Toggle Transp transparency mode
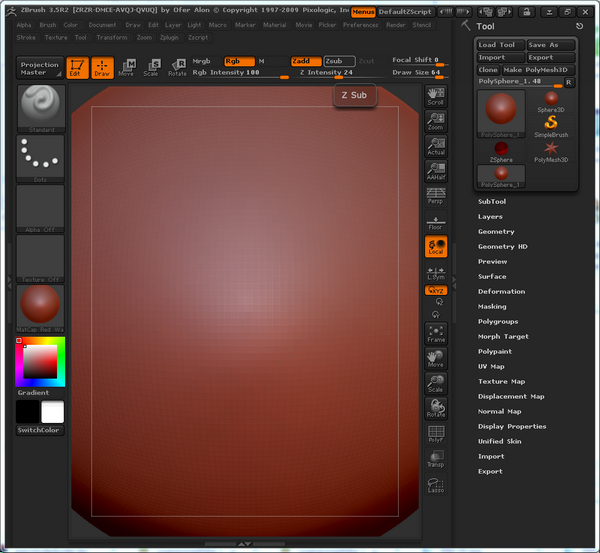This screenshot has height=553, width=600. (436, 458)
